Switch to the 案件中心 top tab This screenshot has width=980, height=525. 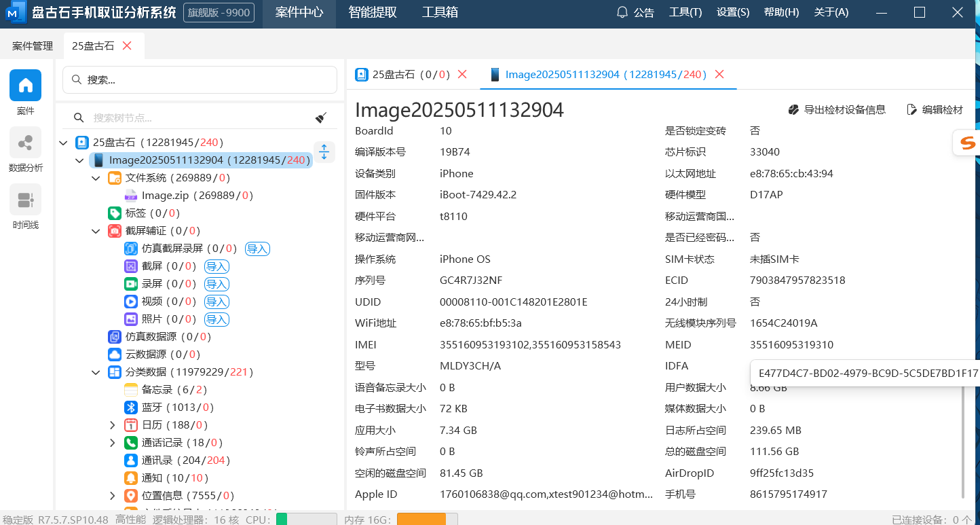coord(299,12)
